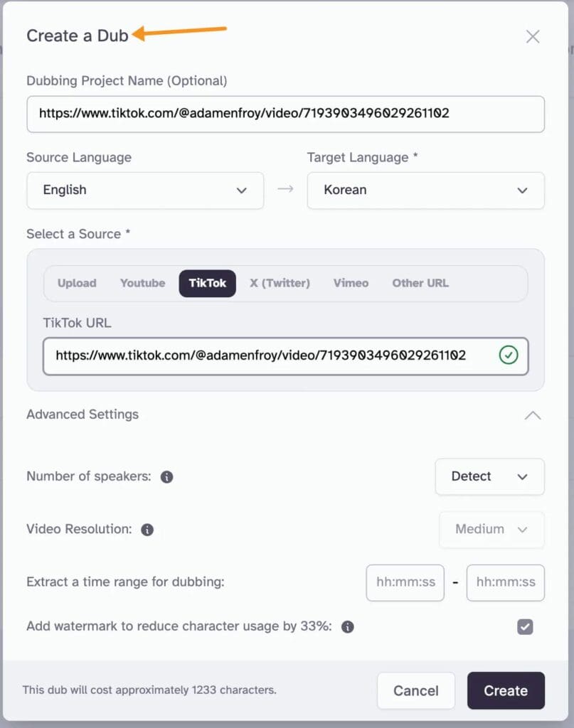
Task: Select the X (Twitter) source tab
Action: tap(280, 283)
